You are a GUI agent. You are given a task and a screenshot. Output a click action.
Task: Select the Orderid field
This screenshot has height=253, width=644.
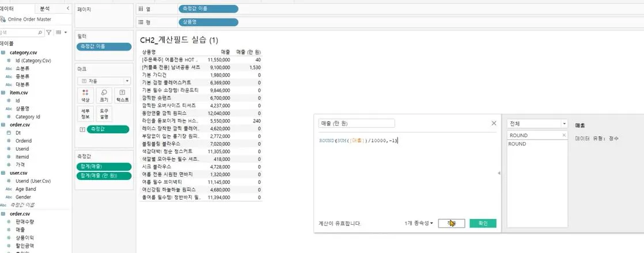click(x=24, y=141)
